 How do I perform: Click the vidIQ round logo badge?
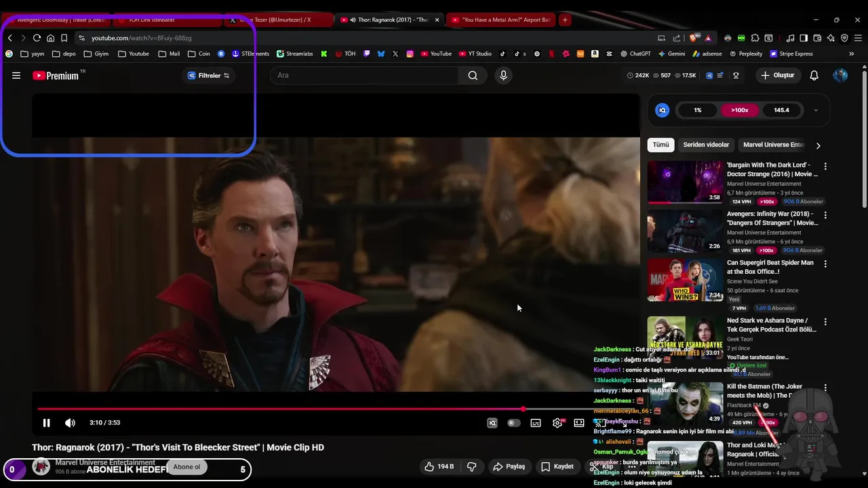[x=663, y=110]
